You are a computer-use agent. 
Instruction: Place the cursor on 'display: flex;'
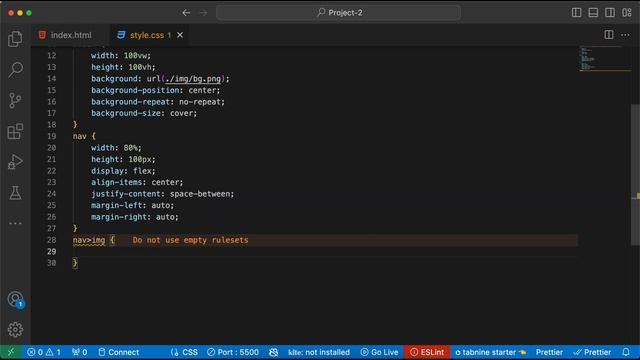123,171
